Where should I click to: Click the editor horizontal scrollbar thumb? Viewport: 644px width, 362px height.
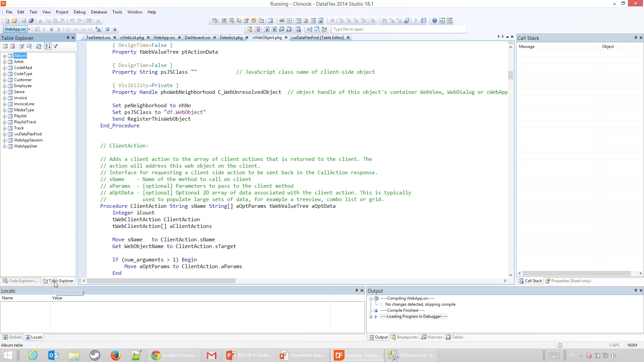[x=161, y=281]
